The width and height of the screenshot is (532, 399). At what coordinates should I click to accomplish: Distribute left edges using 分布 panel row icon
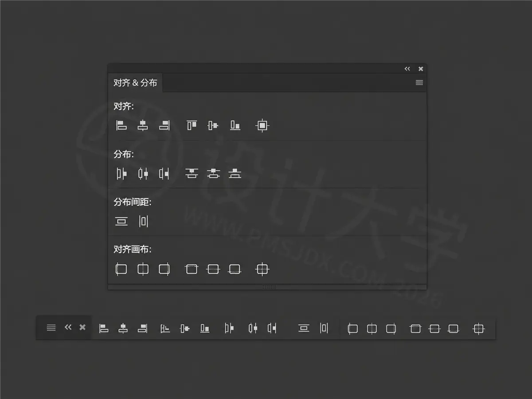(x=121, y=174)
